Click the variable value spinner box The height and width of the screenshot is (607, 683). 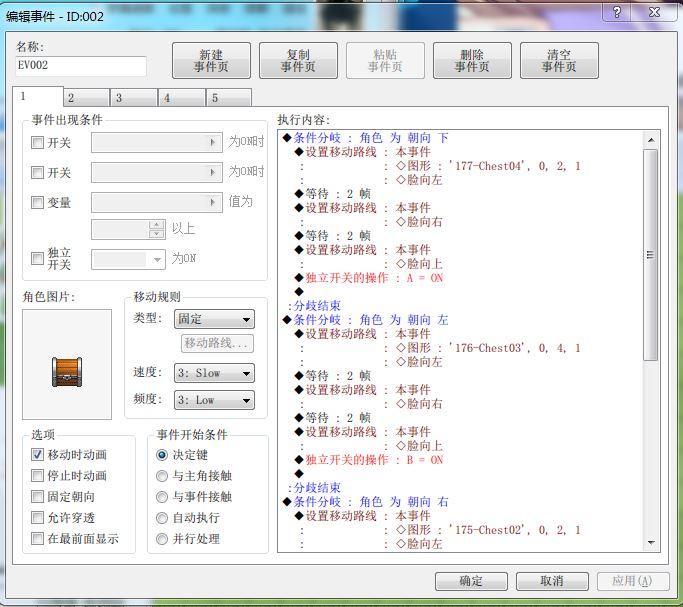pos(128,229)
